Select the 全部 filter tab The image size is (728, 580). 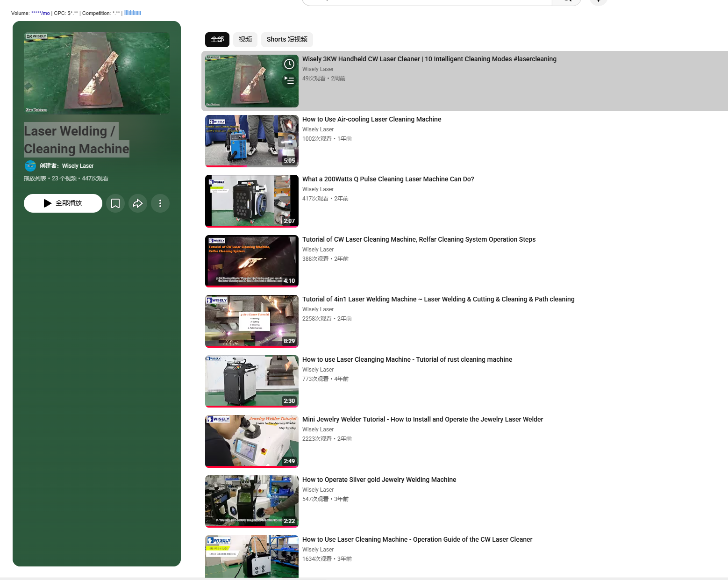217,40
